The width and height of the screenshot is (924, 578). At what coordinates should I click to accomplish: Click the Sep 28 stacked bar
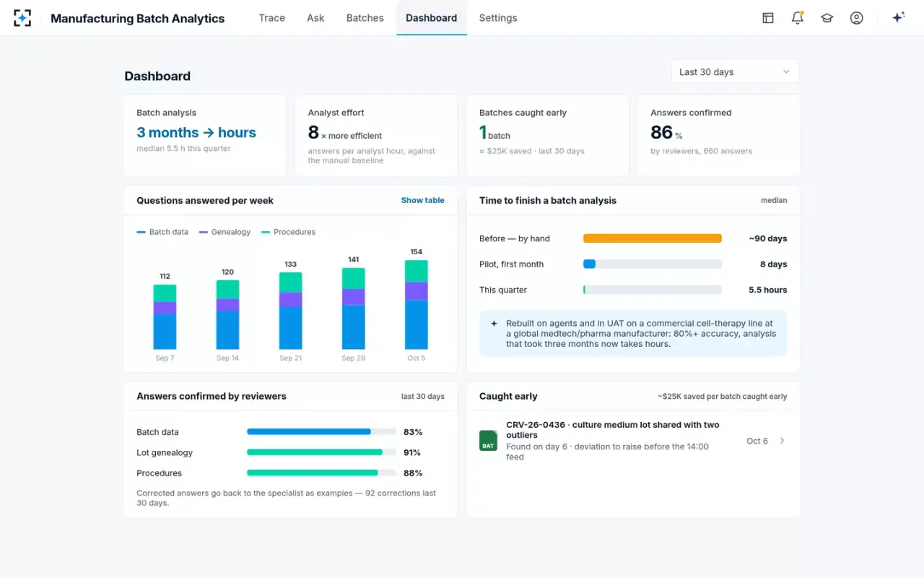pyautogui.click(x=353, y=309)
